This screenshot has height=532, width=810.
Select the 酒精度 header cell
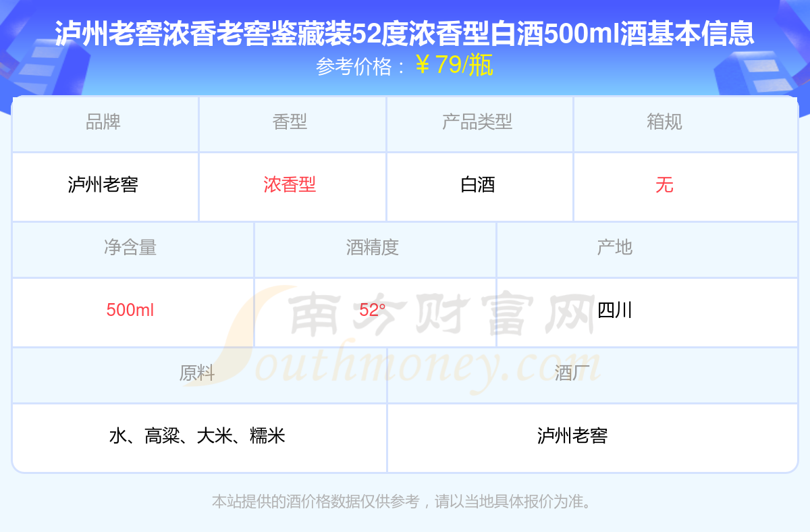click(x=375, y=249)
